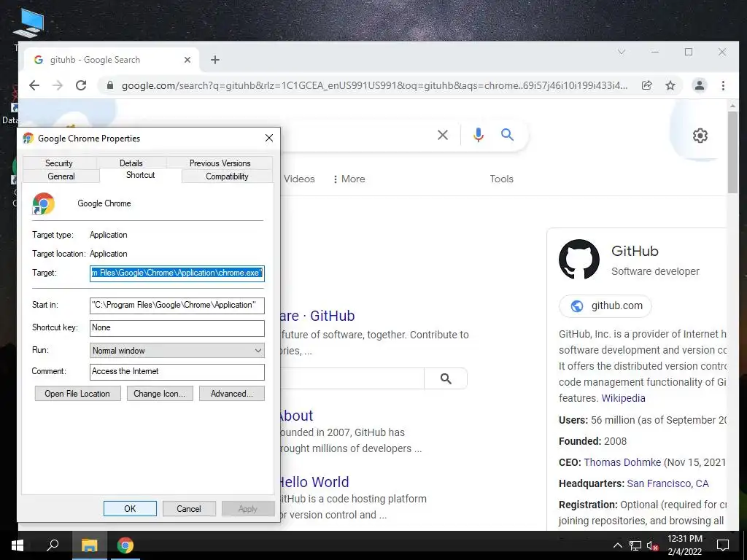
Task: Reload the Google Search page
Action: 81,85
